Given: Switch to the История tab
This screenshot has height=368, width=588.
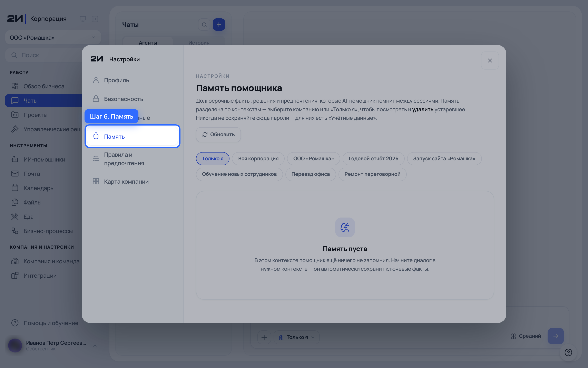Looking at the screenshot, I should point(199,43).
